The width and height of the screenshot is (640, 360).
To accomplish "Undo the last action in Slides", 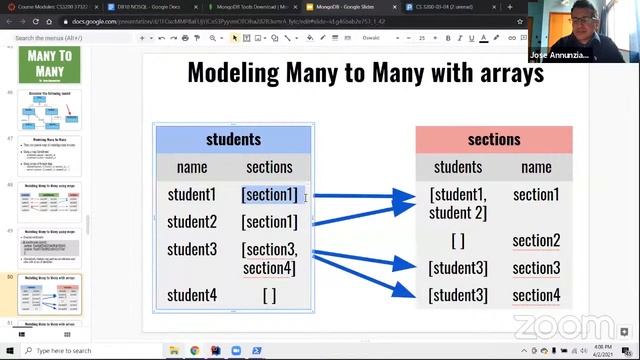I will click(162, 38).
